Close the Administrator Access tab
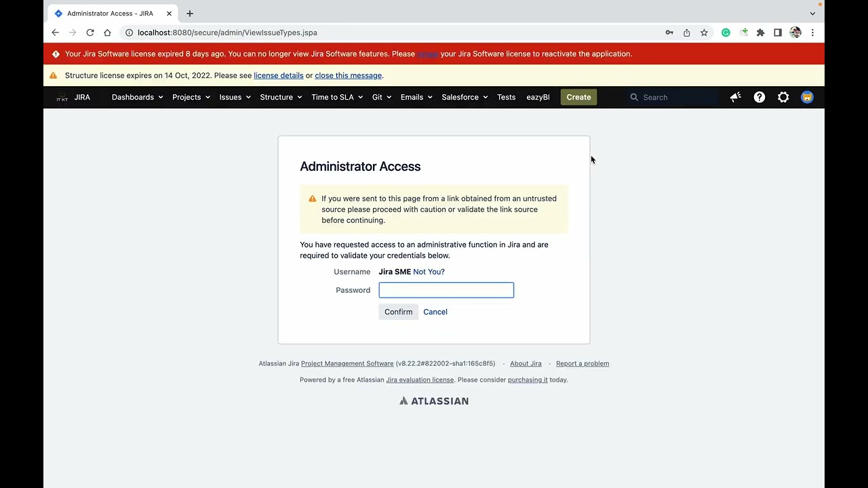 169,14
